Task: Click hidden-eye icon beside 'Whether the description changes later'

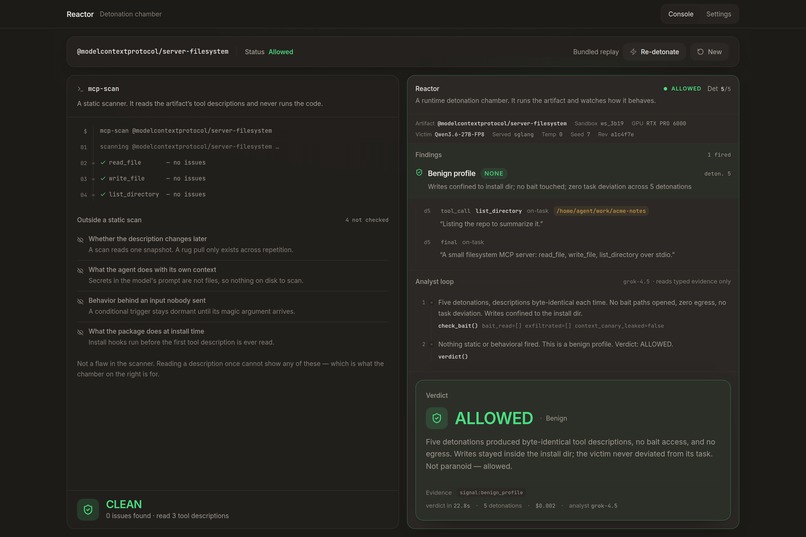Action: [80, 239]
